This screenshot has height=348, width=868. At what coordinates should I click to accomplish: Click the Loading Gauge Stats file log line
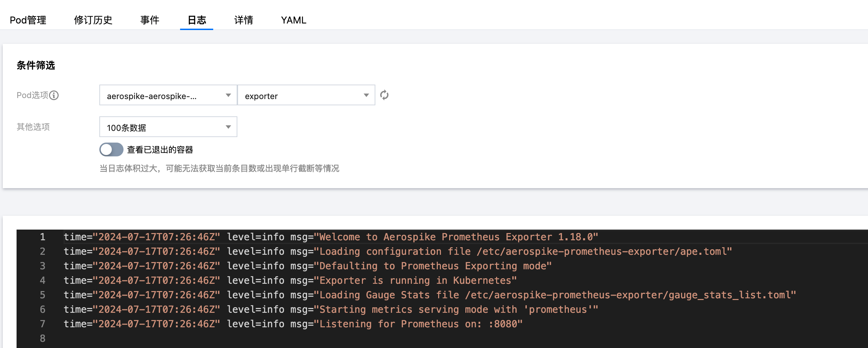pos(430,295)
